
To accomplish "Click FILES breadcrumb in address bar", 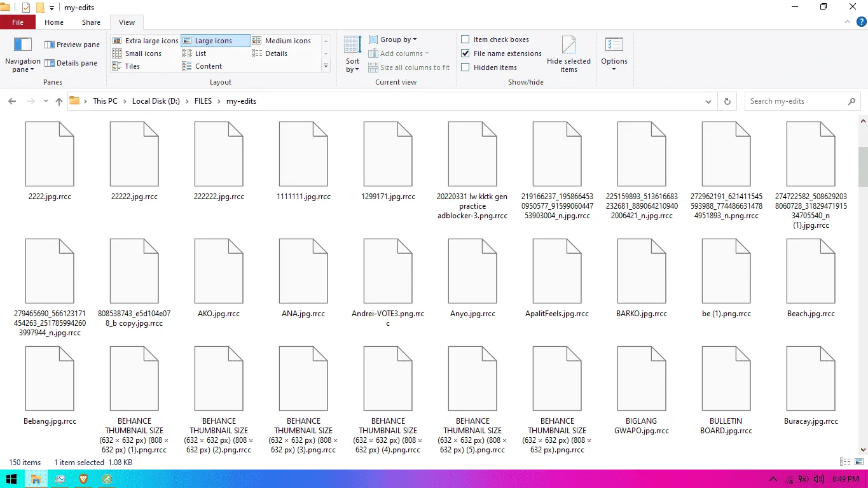I will pyautogui.click(x=203, y=101).
